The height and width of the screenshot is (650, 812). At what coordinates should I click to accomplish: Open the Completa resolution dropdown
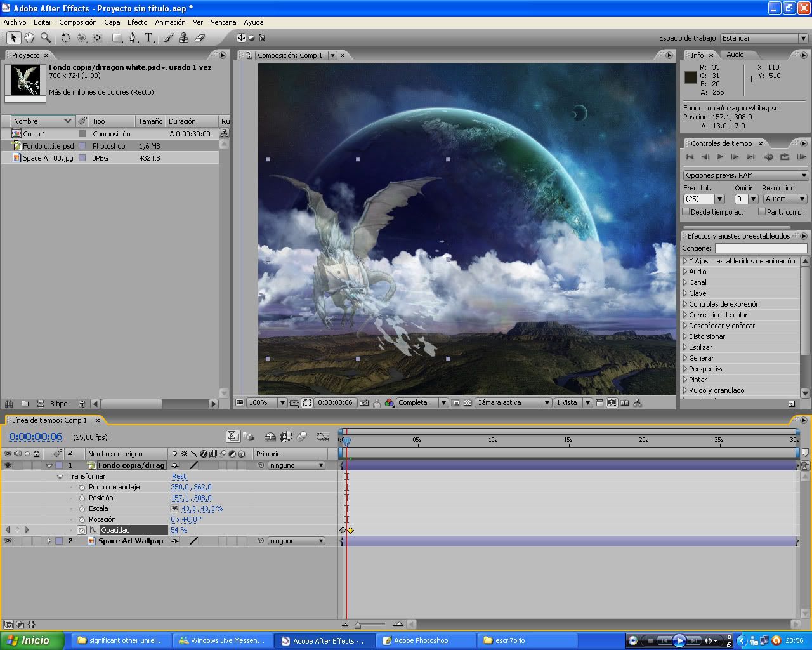click(x=422, y=402)
